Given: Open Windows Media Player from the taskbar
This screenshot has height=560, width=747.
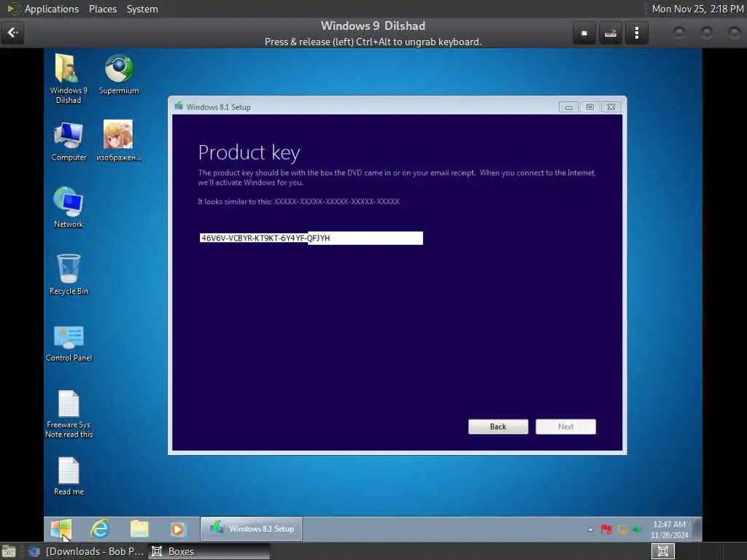Looking at the screenshot, I should (177, 529).
